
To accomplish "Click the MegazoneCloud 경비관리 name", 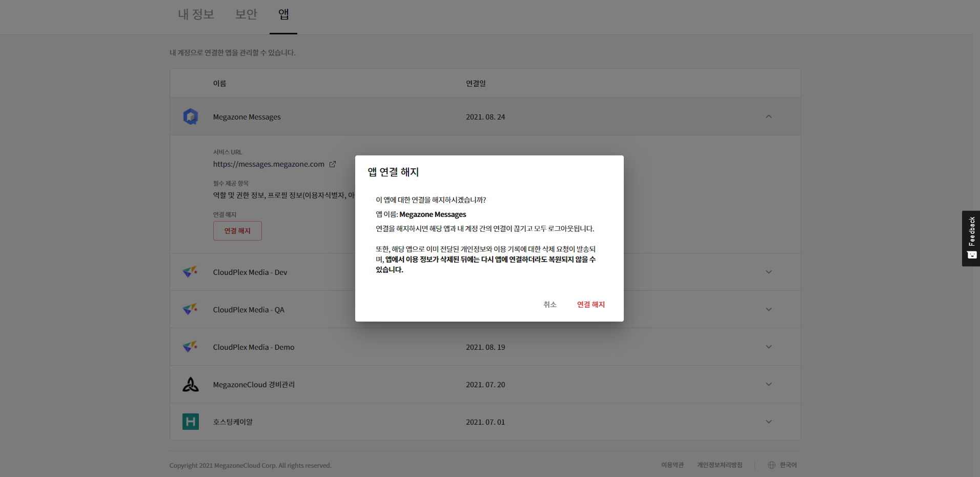I will (254, 385).
